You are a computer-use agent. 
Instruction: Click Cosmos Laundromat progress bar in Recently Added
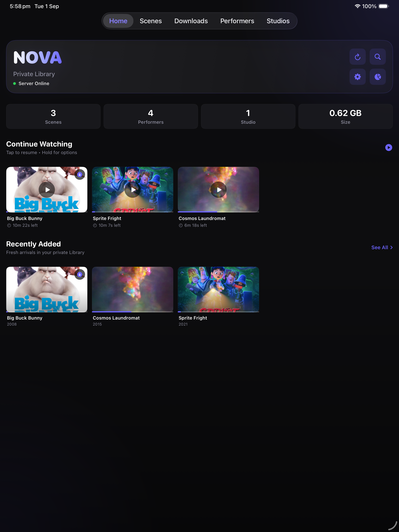coord(133,312)
